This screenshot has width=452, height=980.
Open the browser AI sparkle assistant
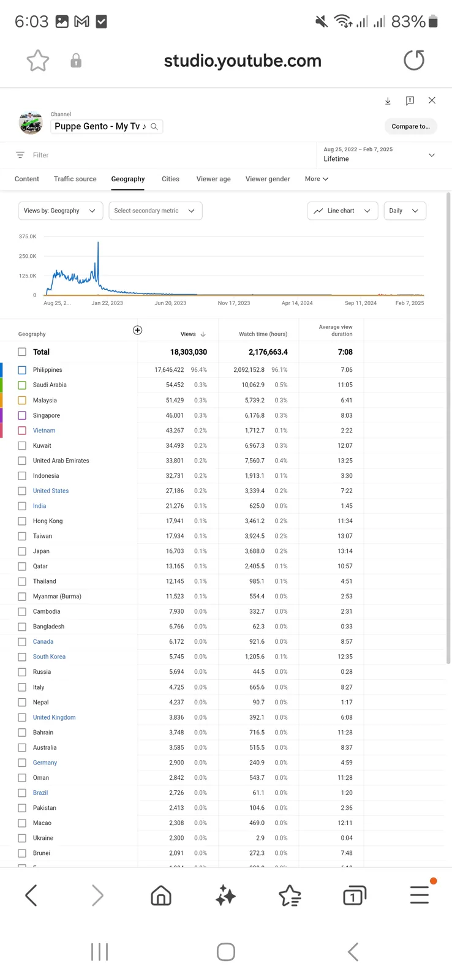[x=225, y=895]
